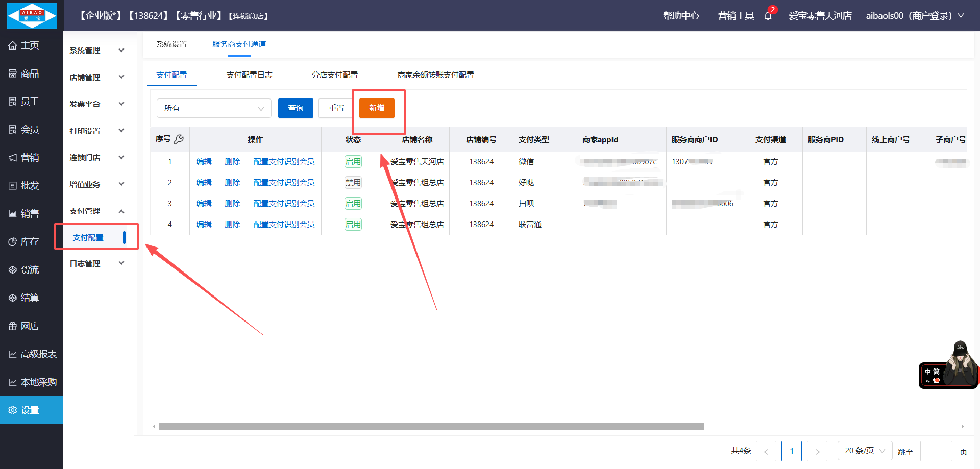Click the notification bell icon
Screen dimensions: 980x469
coord(768,16)
